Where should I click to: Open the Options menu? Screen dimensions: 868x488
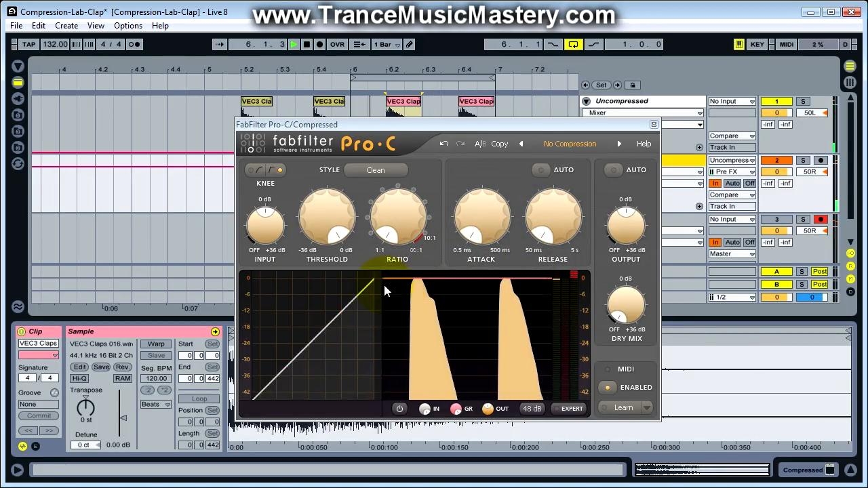point(128,26)
